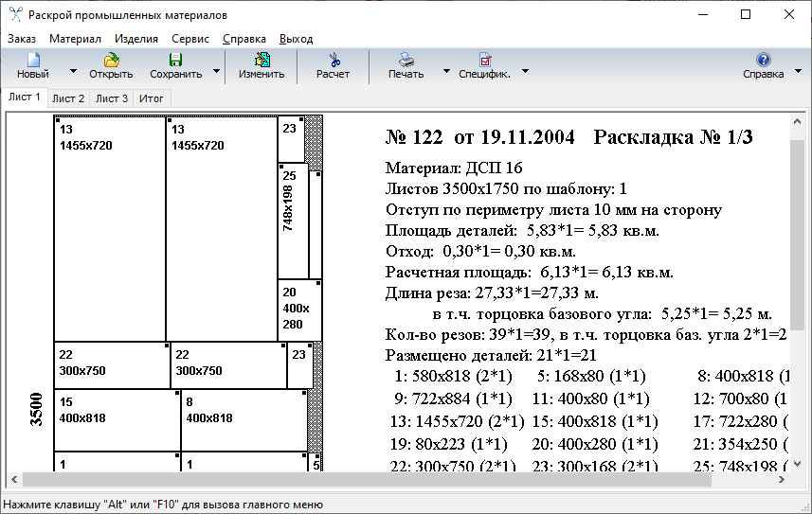Expand the dropdown arrow beside Специфик.

pos(526,71)
